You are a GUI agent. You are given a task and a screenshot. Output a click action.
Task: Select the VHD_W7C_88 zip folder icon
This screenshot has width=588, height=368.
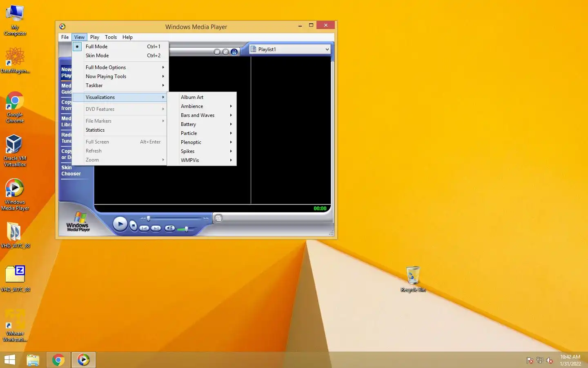(x=15, y=278)
